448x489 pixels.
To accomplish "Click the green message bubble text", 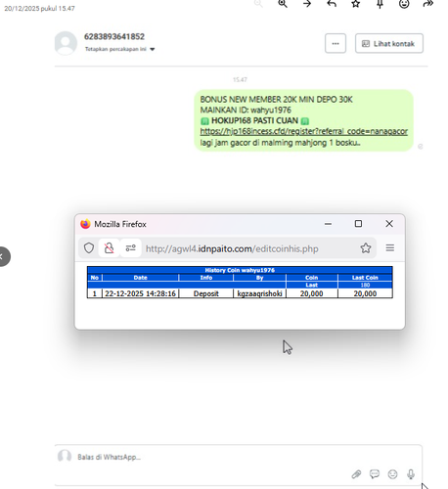I will 303,120.
